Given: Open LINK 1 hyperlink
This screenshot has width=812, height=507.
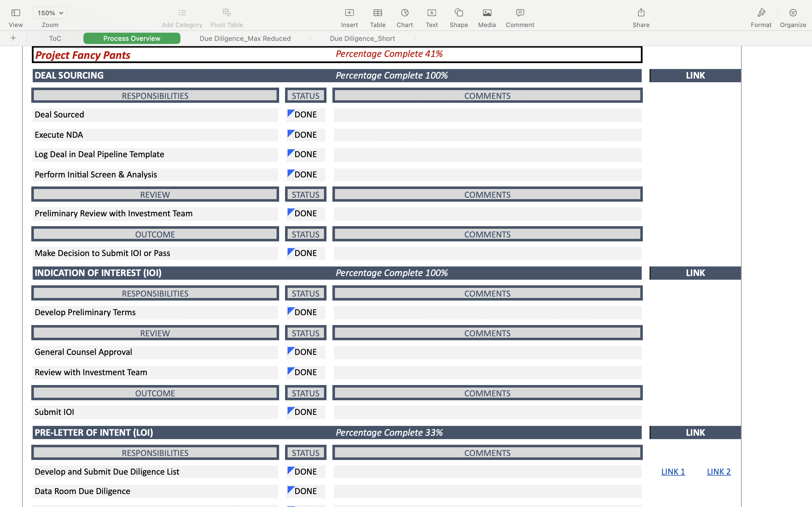Looking at the screenshot, I should [x=672, y=471].
